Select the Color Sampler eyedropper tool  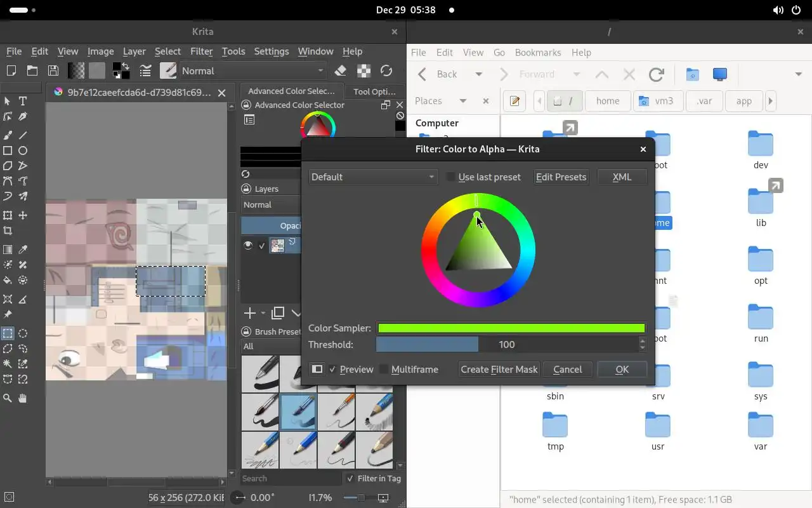[x=23, y=250]
